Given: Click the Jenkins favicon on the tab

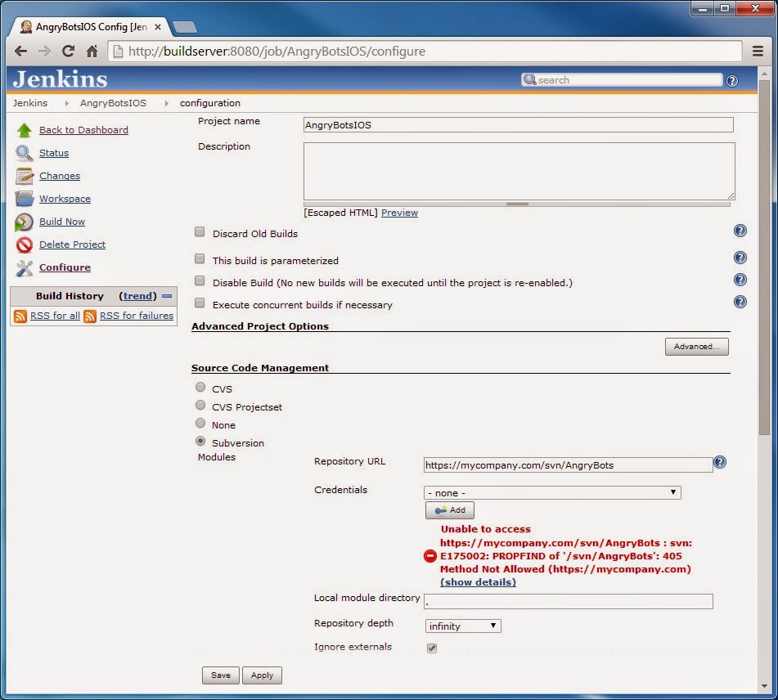Looking at the screenshot, I should 26,27.
